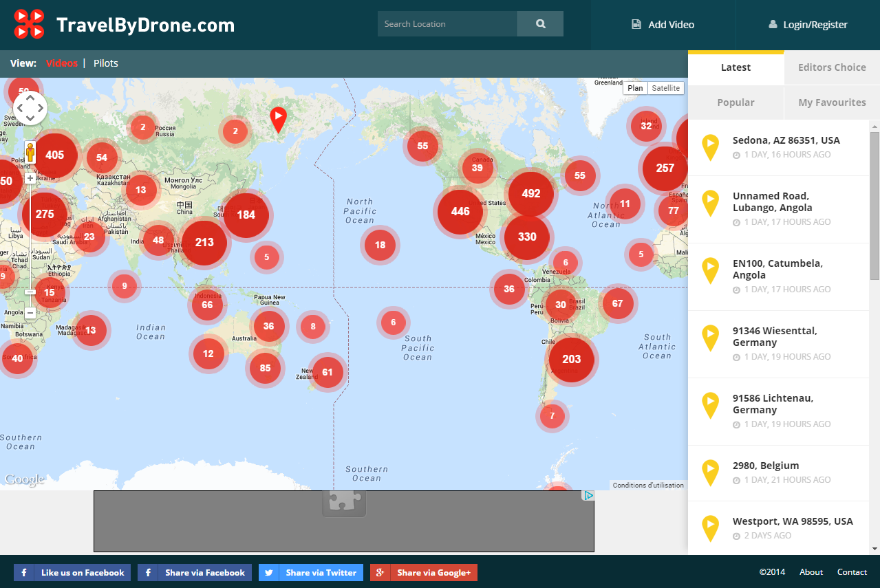Open the 67 cluster over Brazil
Screen dimensions: 880x588
618,303
